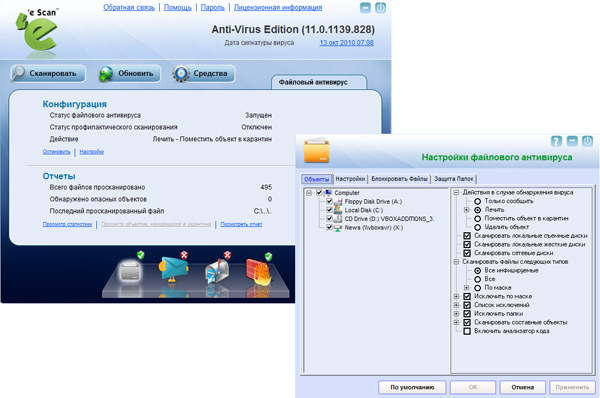Image resolution: width=600 pixels, height=398 pixels.
Task: Collapse Действия в случае обнаружения вируса section
Action: pos(456,192)
